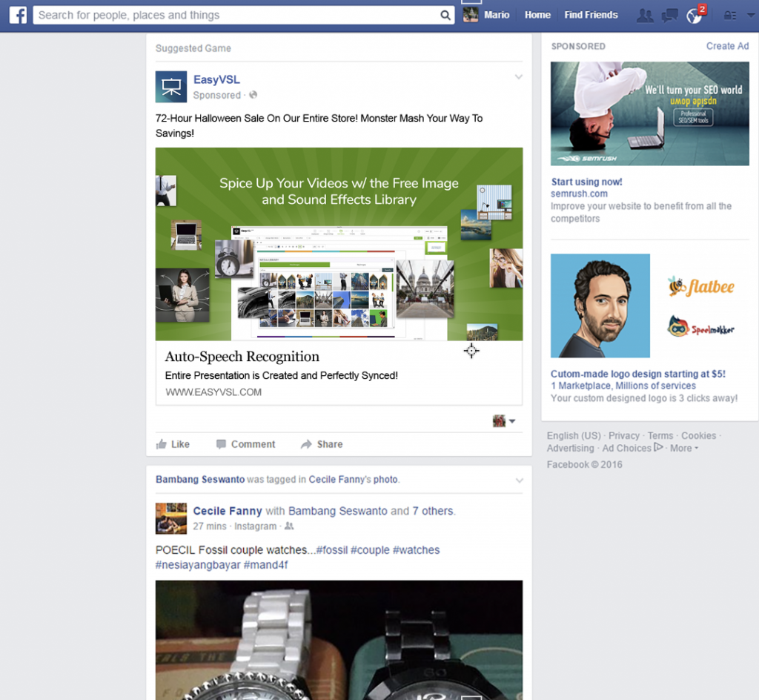Click Cutom-made logo design starting at $5! link
The width and height of the screenshot is (759, 700).
[x=638, y=374]
